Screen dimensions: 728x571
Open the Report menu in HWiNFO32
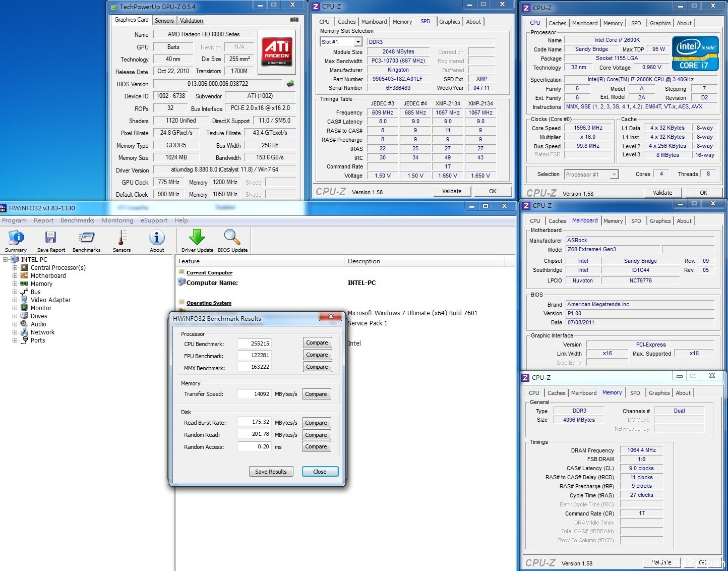(x=43, y=220)
